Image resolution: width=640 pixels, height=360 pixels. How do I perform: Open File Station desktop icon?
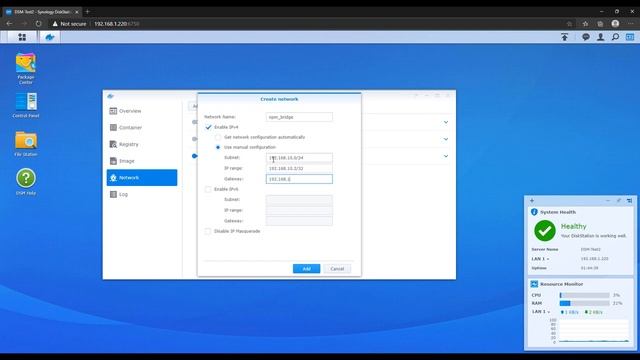(26, 144)
